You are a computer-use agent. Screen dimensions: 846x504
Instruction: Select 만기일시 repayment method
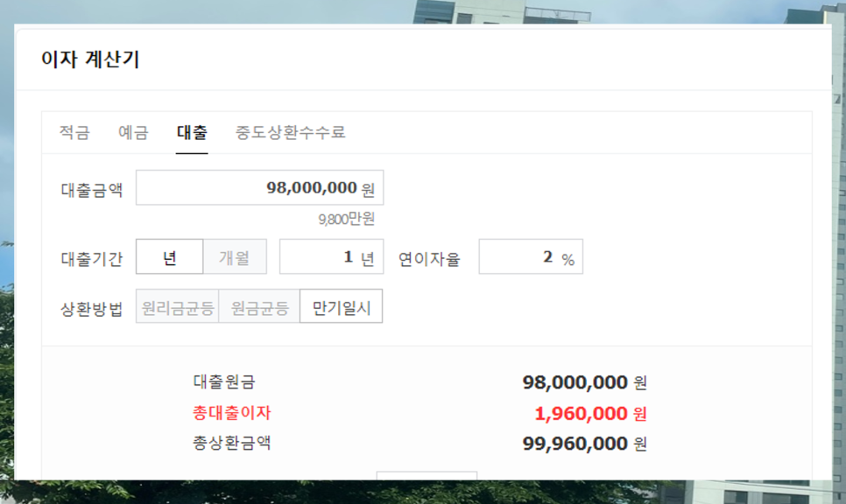point(341,308)
